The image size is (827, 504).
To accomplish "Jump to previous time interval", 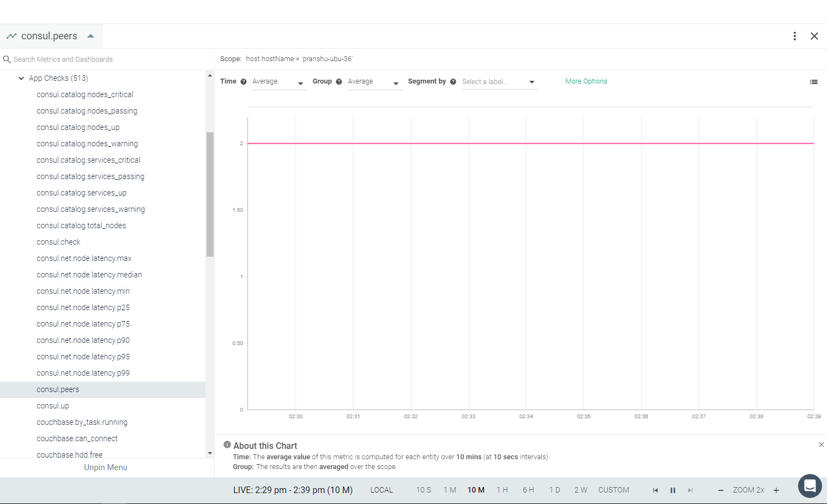I will click(x=655, y=490).
